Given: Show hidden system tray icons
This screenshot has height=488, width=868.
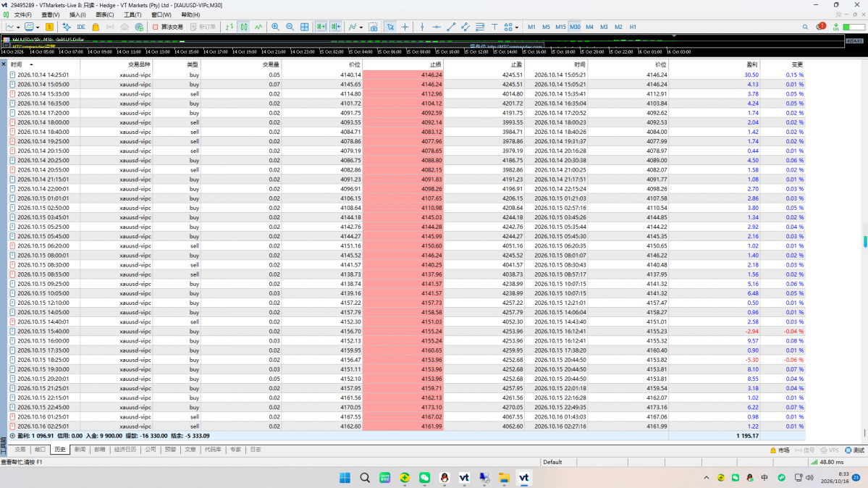Looking at the screenshot, I should coord(707,477).
